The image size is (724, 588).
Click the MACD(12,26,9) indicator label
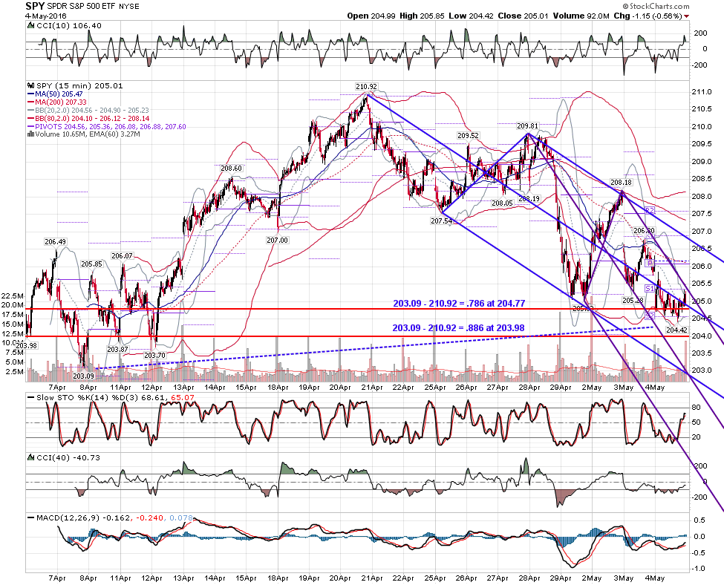(68, 518)
